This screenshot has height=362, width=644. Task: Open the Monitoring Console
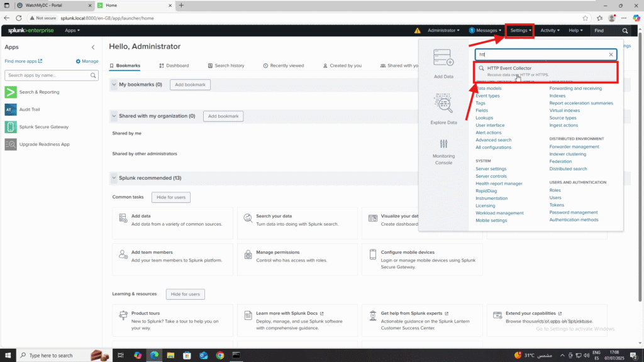[443, 152]
